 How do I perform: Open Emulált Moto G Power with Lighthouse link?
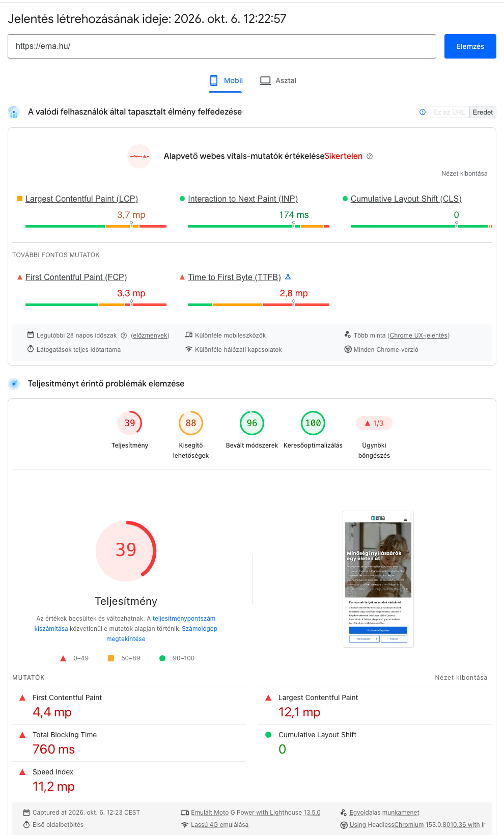pyautogui.click(x=256, y=813)
